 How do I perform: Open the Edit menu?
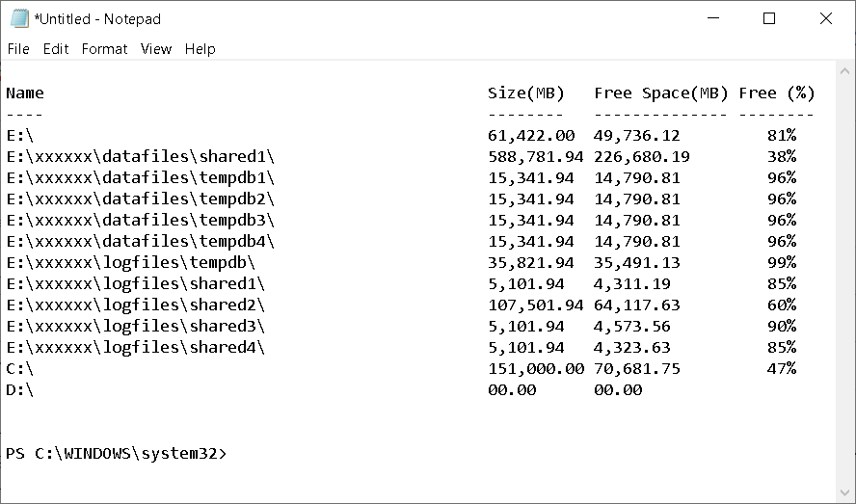(56, 49)
